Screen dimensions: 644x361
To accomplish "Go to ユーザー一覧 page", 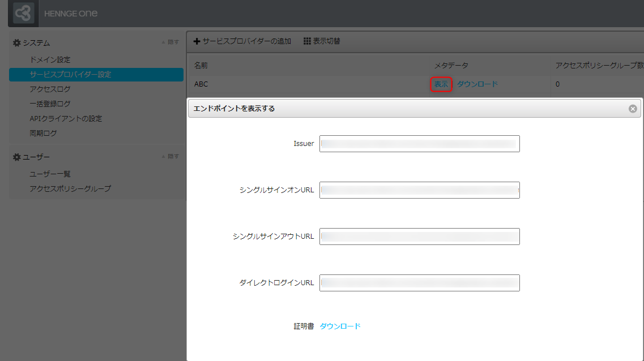I will pyautogui.click(x=50, y=174).
